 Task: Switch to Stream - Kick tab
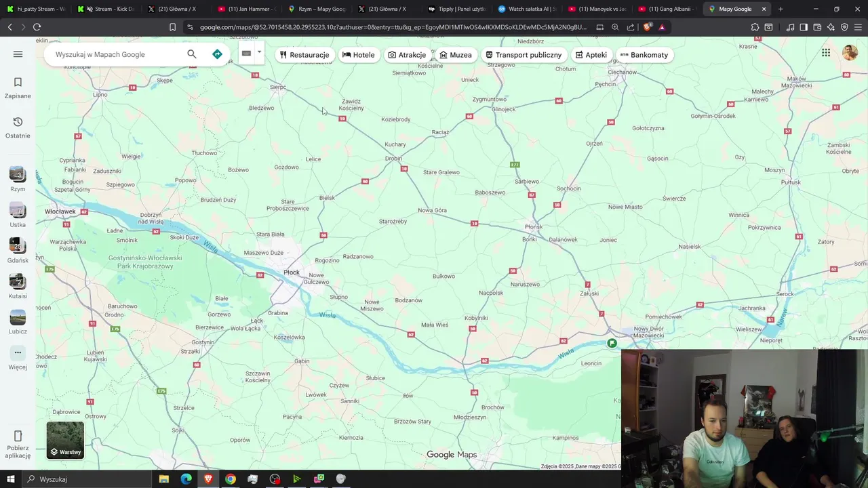coord(106,9)
